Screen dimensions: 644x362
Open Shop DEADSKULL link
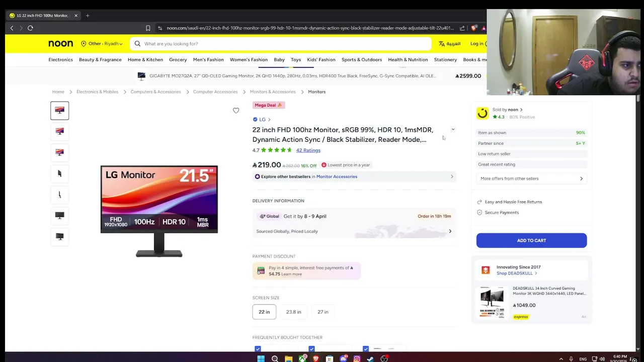point(516,274)
